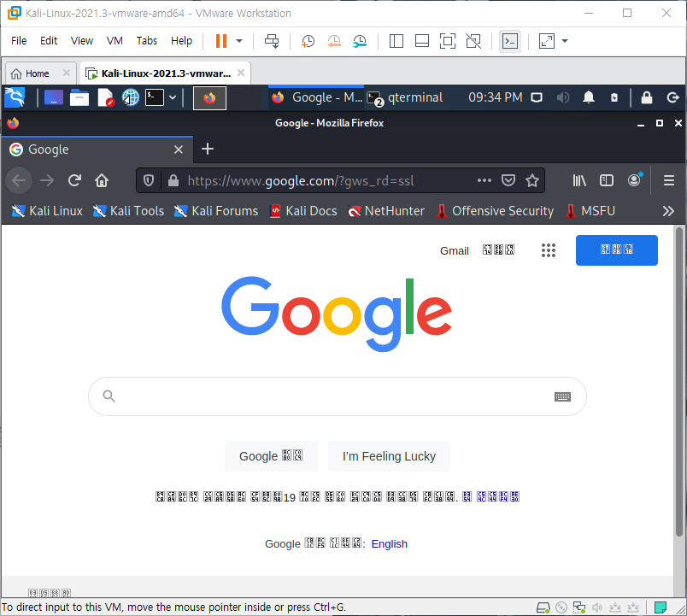Image resolution: width=687 pixels, height=616 pixels.
Task: Select Firefox workspace thumbnail in panel
Action: pyautogui.click(x=209, y=97)
